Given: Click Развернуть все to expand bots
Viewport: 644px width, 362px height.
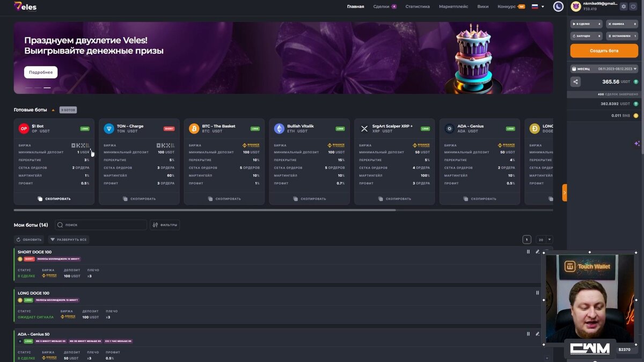Looking at the screenshot, I should (x=69, y=240).
